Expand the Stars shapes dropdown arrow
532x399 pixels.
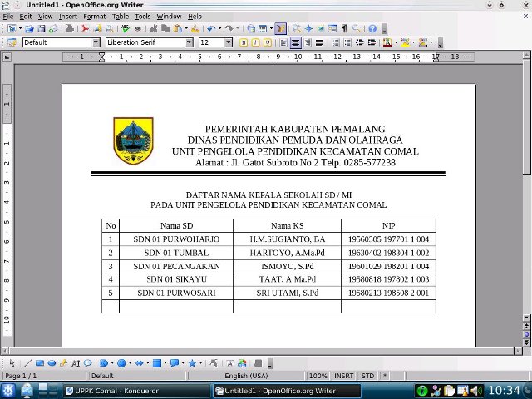point(200,363)
